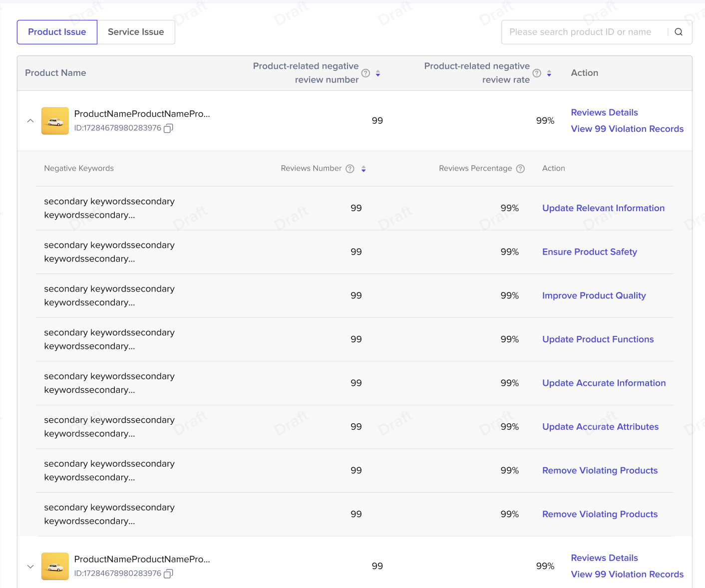
Task: Click help icon beside Reviews Number
Action: pyautogui.click(x=350, y=169)
